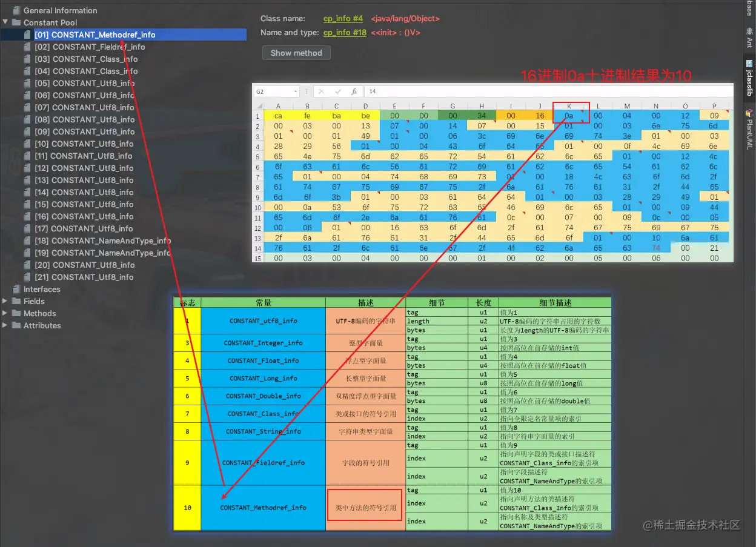Select [11] CONSTANT_Utf8_info entry
This screenshot has height=547, width=756.
pyautogui.click(x=84, y=156)
